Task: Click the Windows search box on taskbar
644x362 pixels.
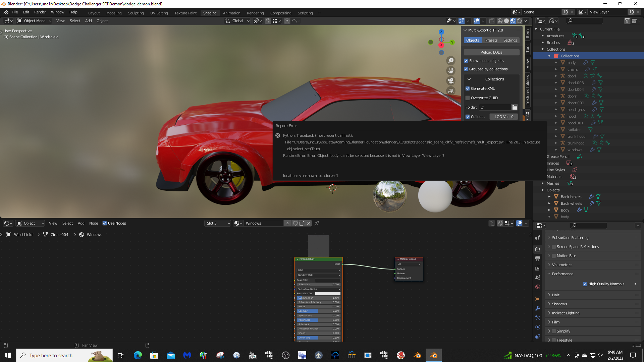Action: point(64,355)
